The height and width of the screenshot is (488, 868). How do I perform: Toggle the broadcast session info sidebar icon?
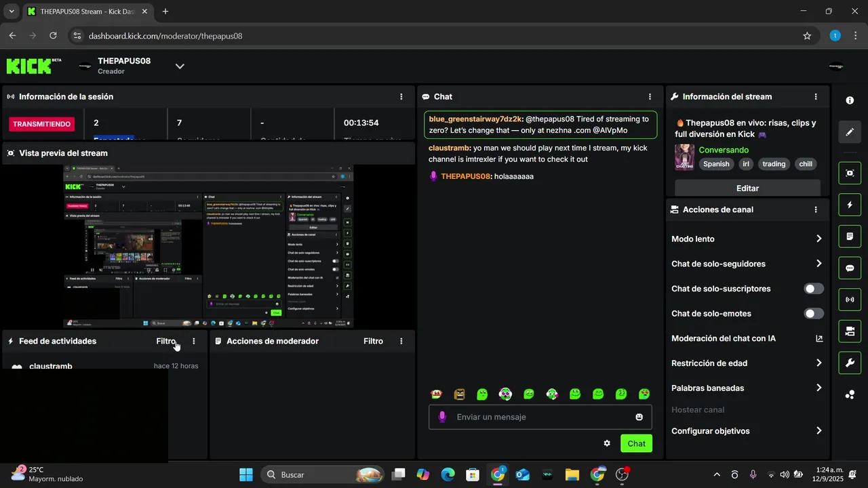(850, 300)
